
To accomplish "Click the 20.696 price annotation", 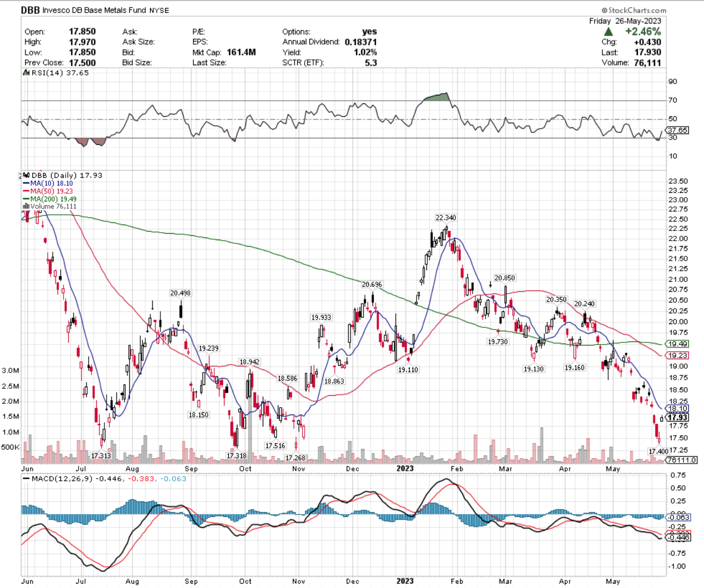I will (372, 285).
